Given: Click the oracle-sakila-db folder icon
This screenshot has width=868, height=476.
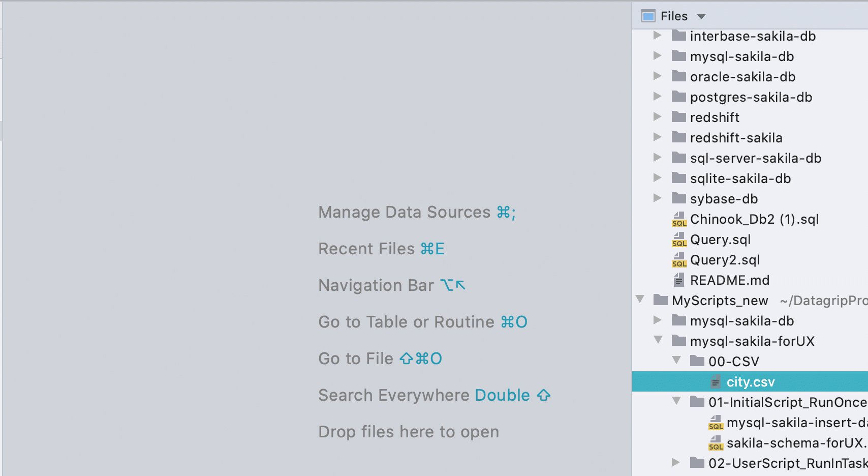Looking at the screenshot, I should tap(679, 76).
